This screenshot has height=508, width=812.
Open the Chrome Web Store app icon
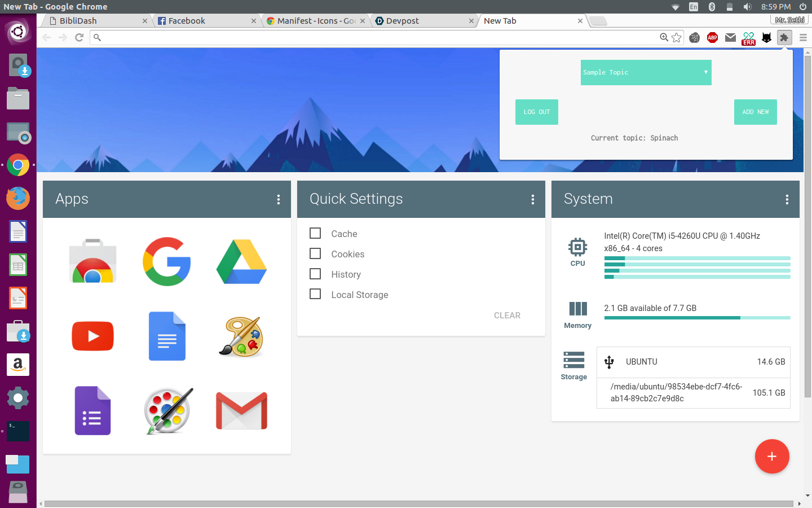tap(93, 261)
